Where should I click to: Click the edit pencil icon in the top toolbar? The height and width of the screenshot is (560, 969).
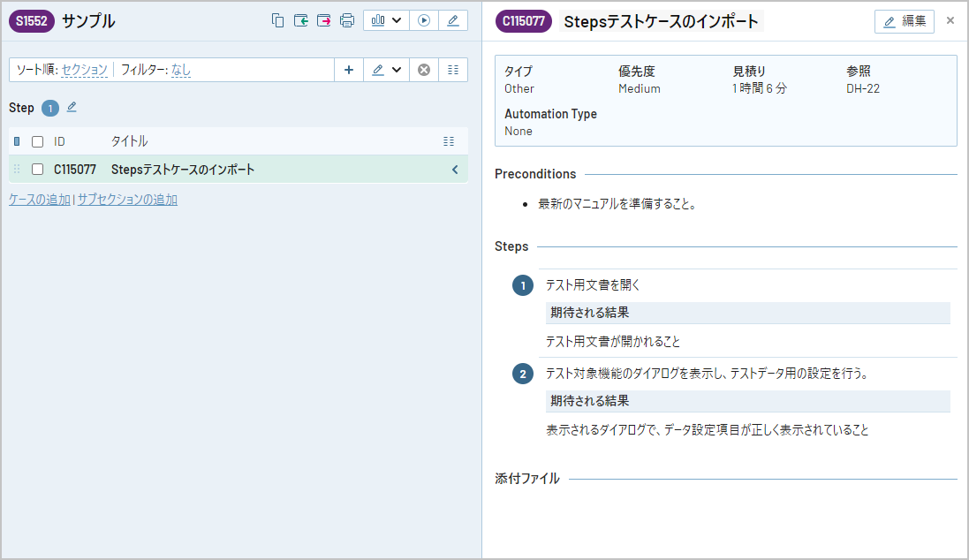453,19
